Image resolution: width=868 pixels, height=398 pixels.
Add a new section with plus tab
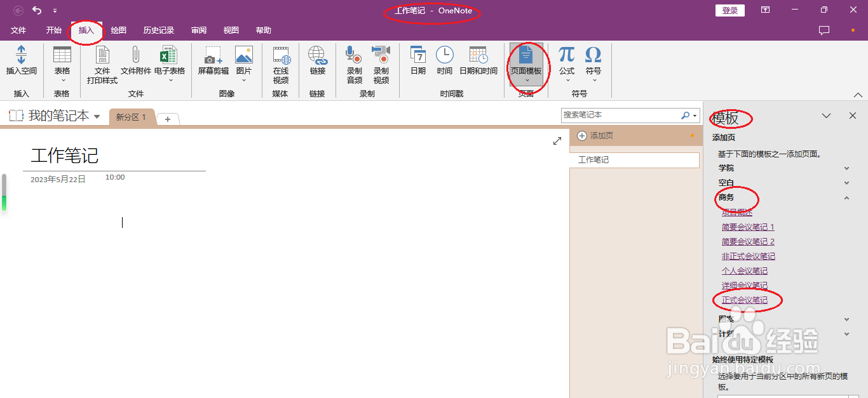(168, 119)
